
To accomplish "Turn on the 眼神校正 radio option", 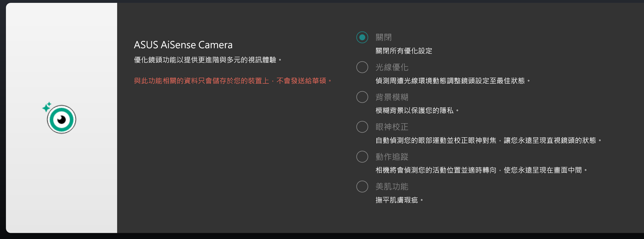I will tap(362, 127).
